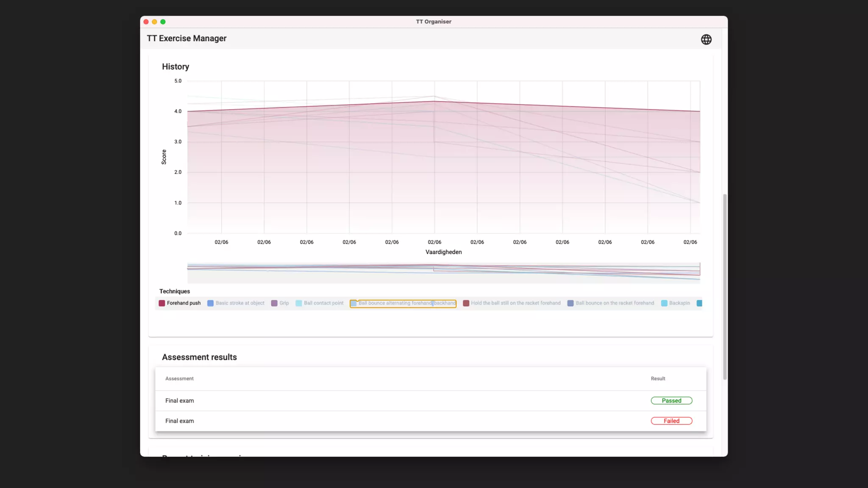Viewport: 868px width, 488px height.
Task: Click the sixth 02/06 x-axis label
Action: pos(434,242)
